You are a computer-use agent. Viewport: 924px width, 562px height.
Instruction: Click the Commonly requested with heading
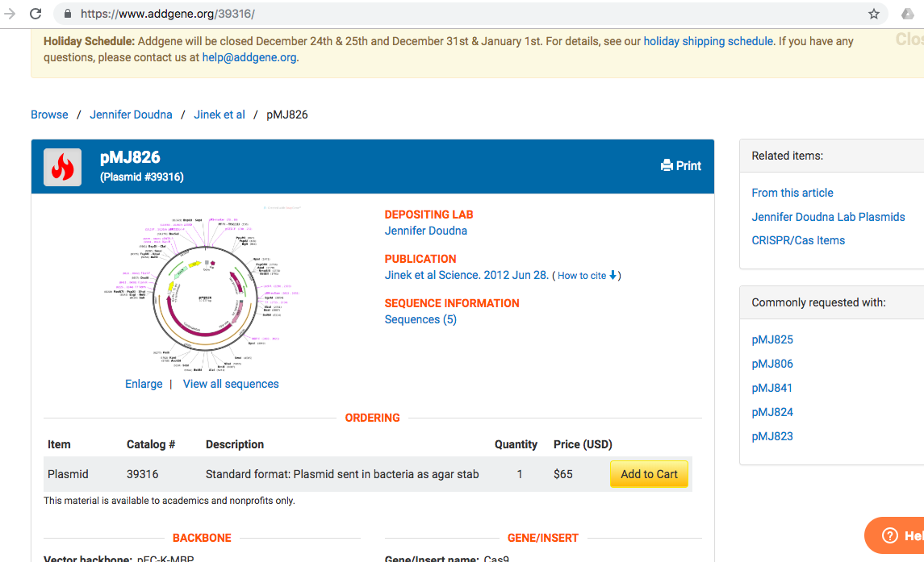[x=818, y=303]
